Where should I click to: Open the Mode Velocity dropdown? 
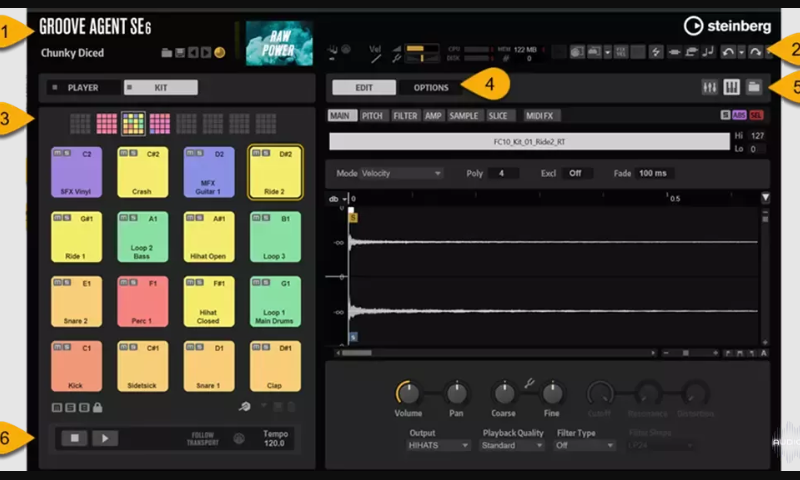pyautogui.click(x=401, y=173)
